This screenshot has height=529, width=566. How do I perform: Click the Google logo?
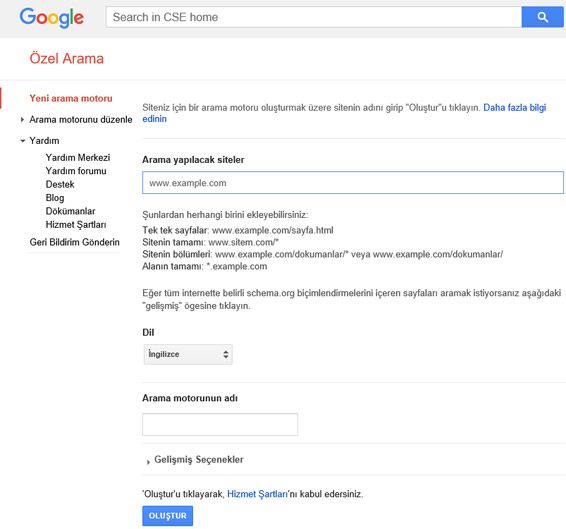(x=52, y=17)
